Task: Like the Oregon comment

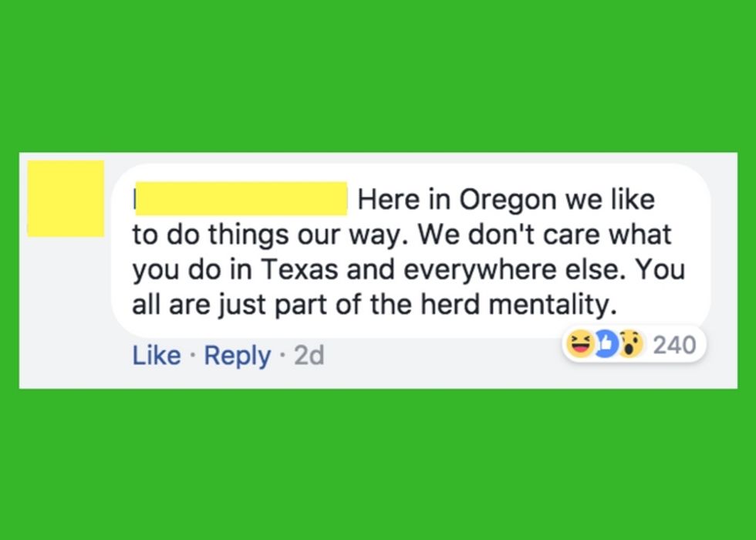Action: tap(157, 356)
